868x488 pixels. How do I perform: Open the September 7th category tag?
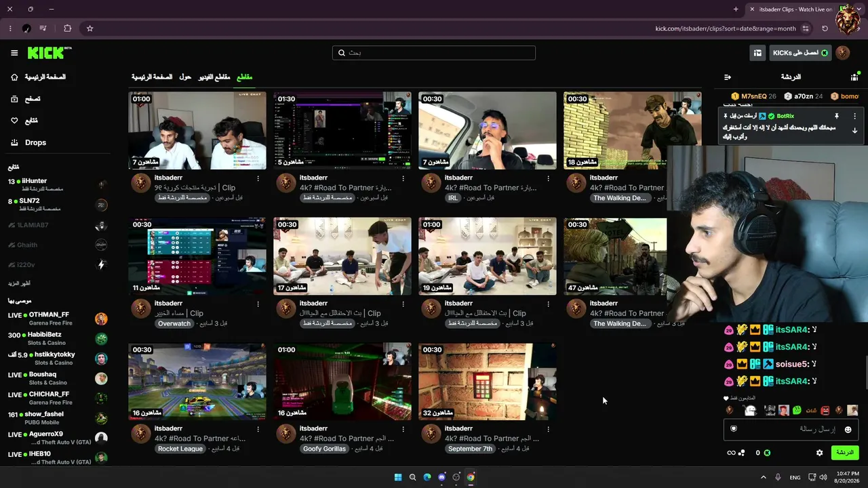470,449
